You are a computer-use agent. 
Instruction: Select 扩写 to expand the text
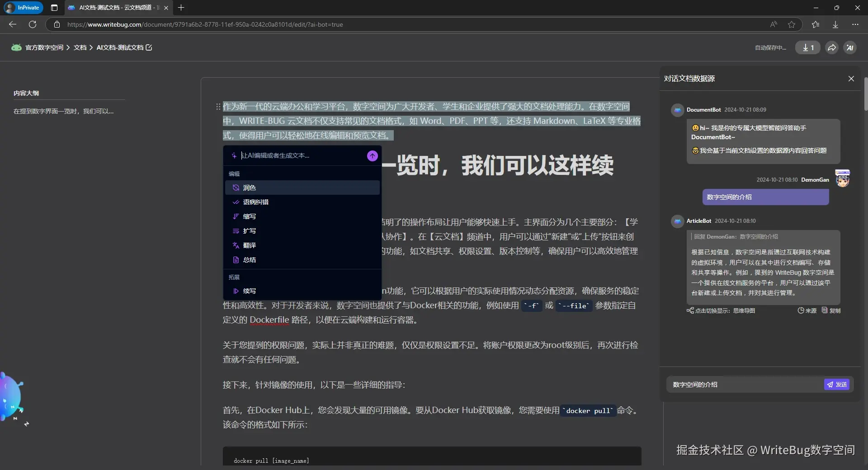click(x=248, y=231)
